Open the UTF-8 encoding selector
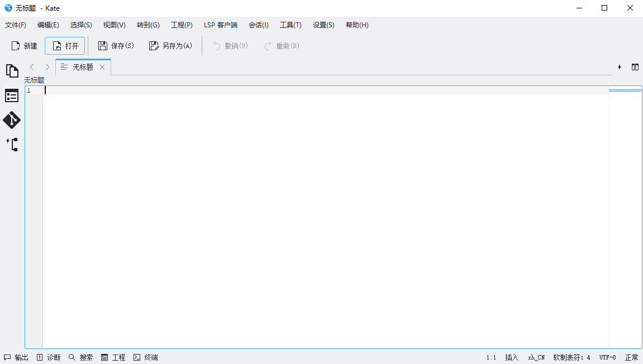Viewport: 643px width, 364px height. 607,357
